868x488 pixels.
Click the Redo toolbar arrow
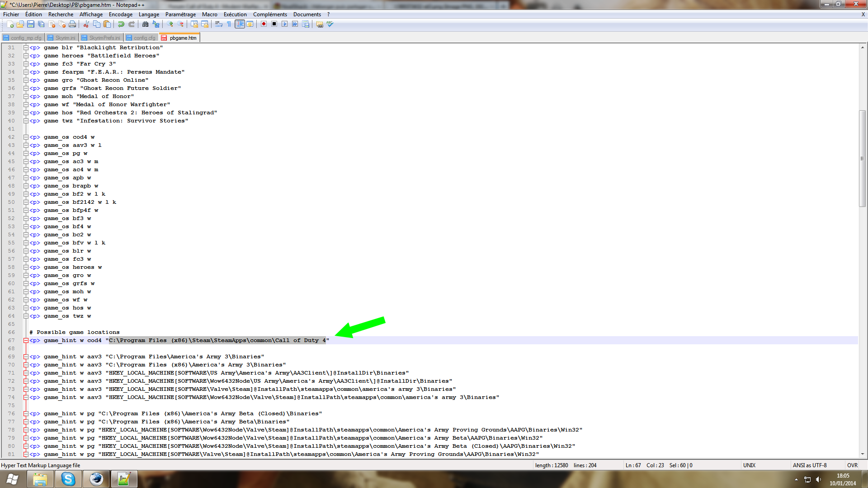132,24
